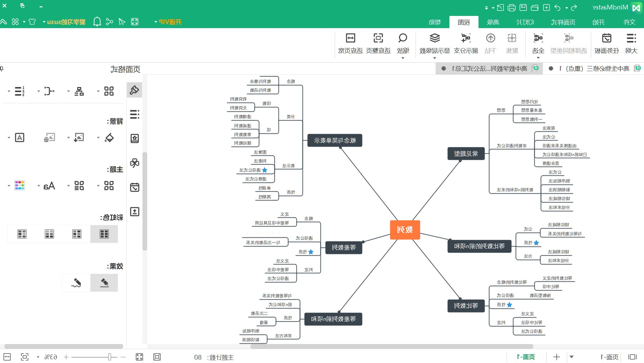
Task: Open the 帮助 (Help) ribbon tab
Action: coord(435,22)
